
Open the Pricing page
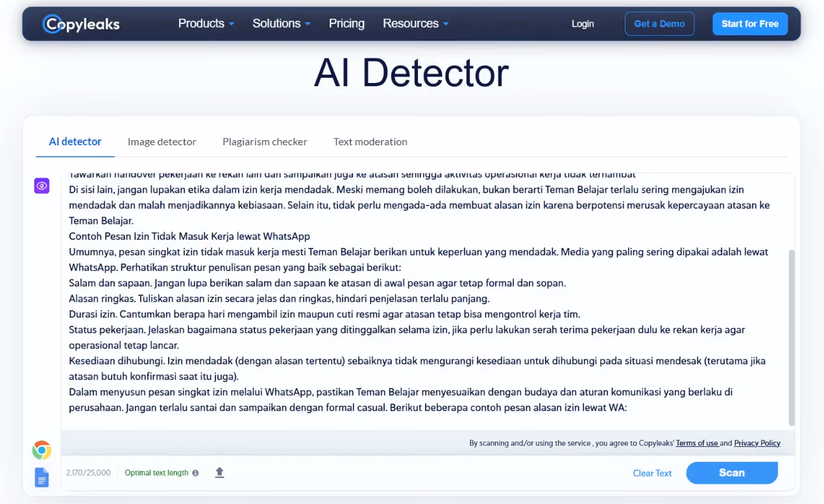[x=346, y=24]
